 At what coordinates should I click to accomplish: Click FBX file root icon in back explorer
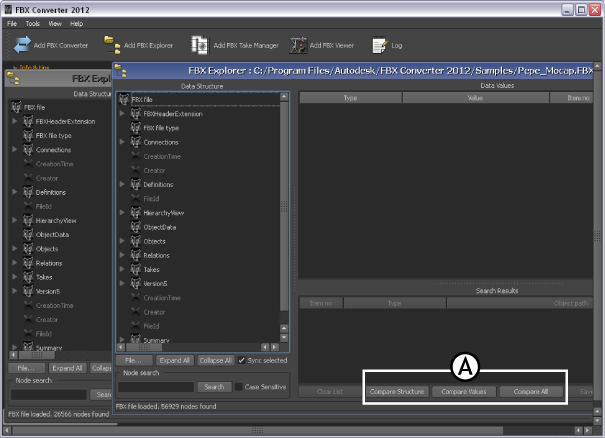[17, 107]
